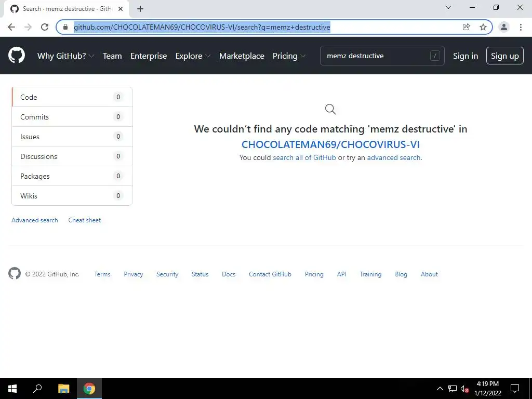The image size is (532, 399).
Task: Click the tab search chevron icon
Action: [448, 7]
